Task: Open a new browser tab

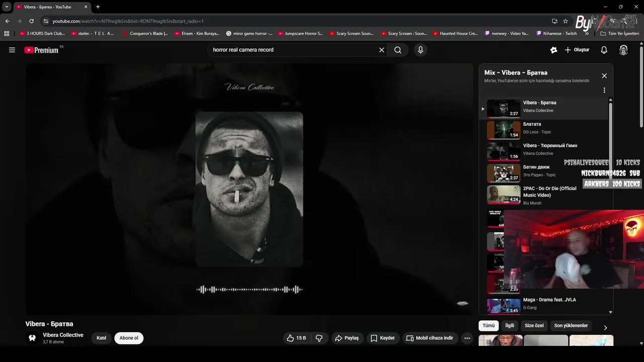Action: (98, 7)
